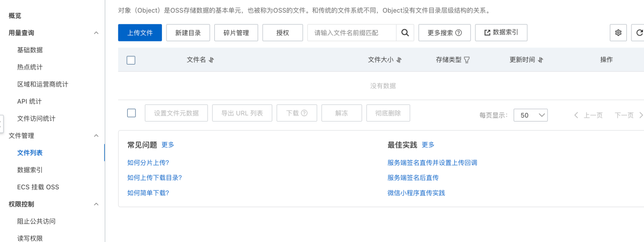Open link 如何简单下载?
Screen dimensions: 644x242
coord(148,193)
